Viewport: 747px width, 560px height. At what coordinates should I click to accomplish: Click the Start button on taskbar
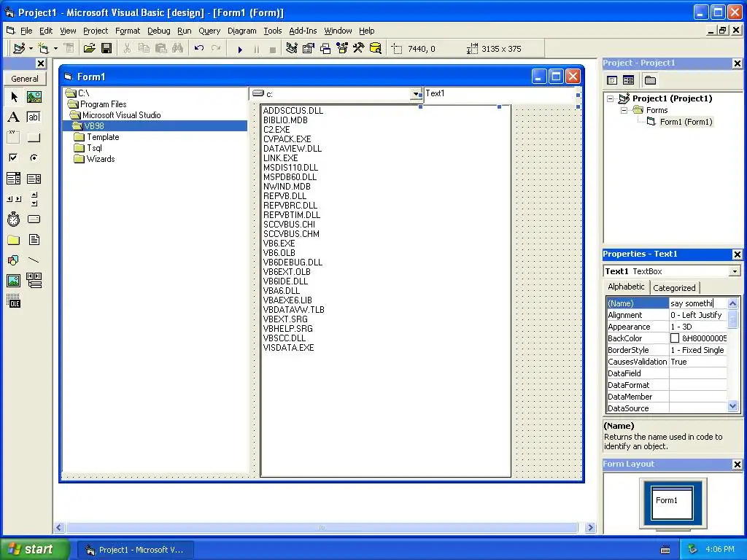click(34, 549)
